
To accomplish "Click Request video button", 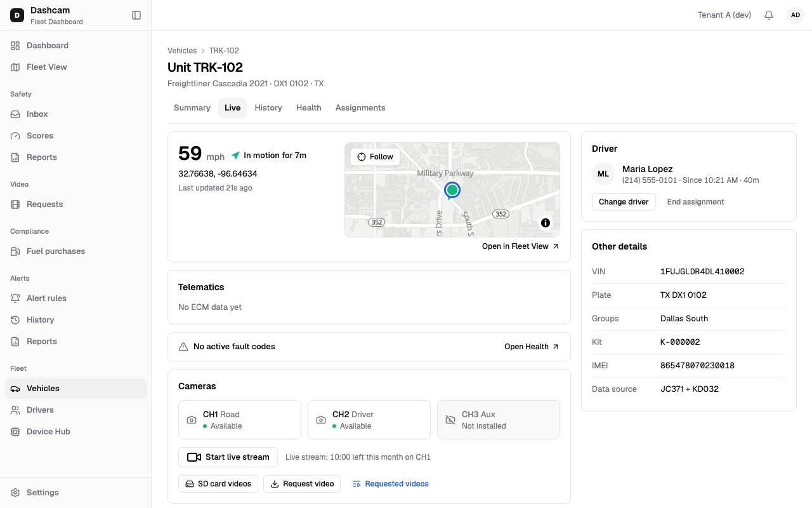I will point(302,484).
